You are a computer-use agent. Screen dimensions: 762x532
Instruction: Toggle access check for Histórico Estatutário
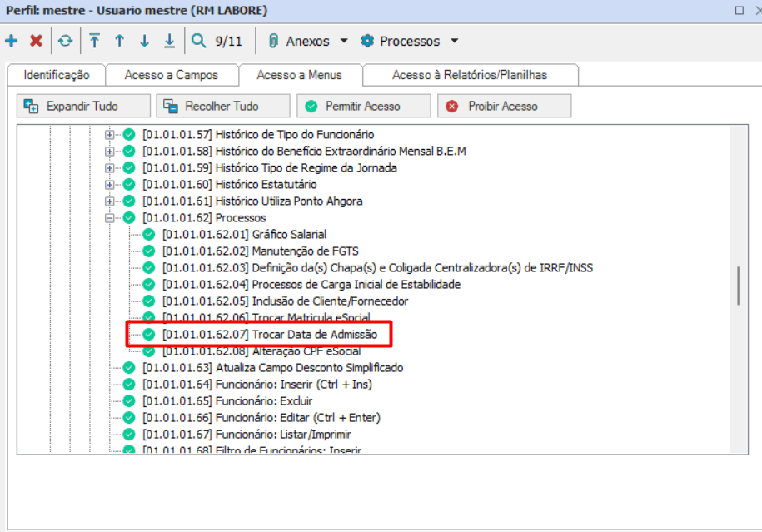129,185
